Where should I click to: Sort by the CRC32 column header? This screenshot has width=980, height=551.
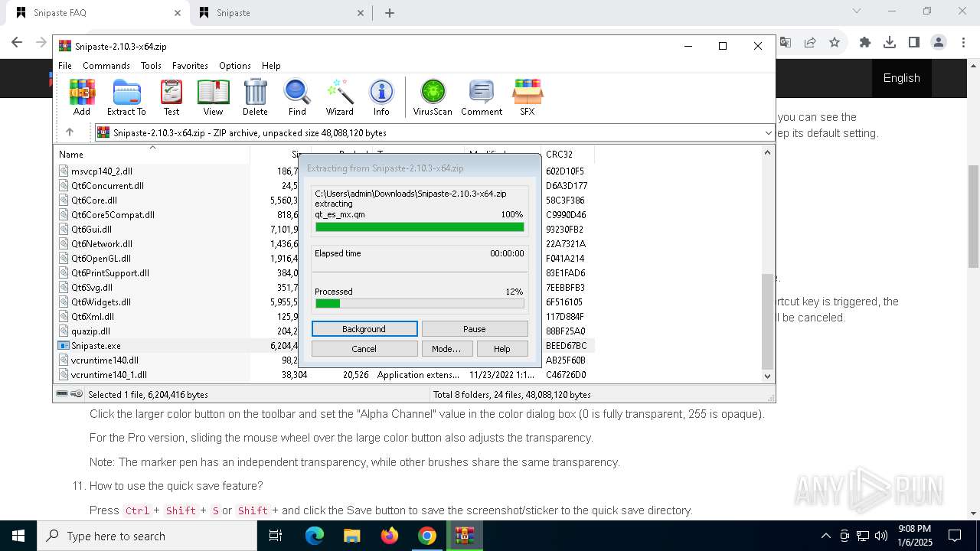(x=567, y=154)
